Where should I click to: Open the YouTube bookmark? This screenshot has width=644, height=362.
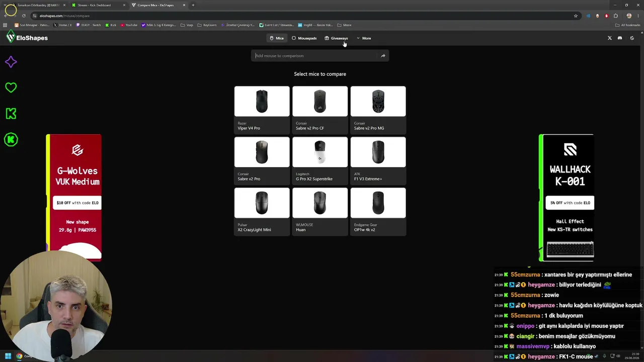pos(129,25)
